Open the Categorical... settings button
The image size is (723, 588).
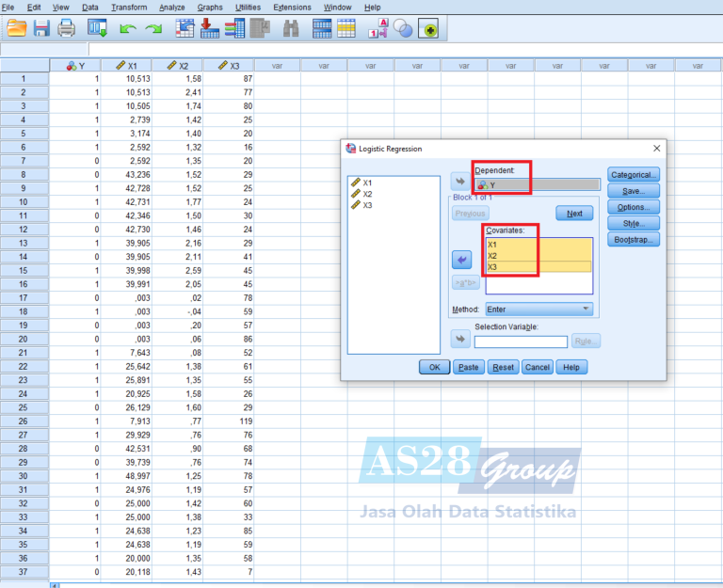[x=634, y=175]
